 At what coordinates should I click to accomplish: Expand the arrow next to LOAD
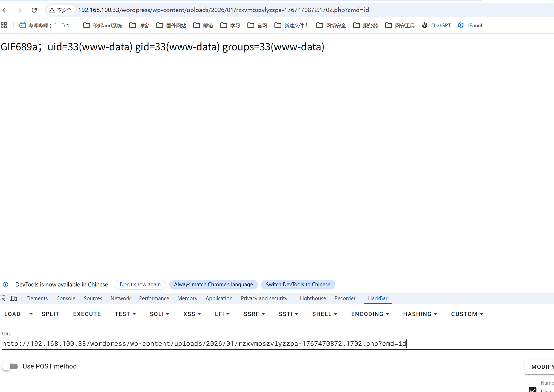click(x=31, y=314)
